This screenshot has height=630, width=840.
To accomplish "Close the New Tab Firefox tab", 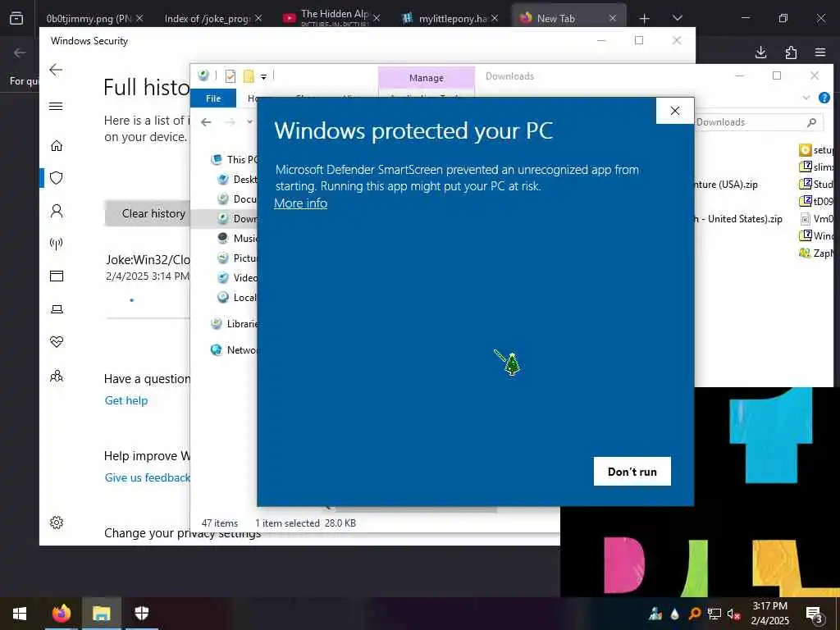I will [612, 18].
